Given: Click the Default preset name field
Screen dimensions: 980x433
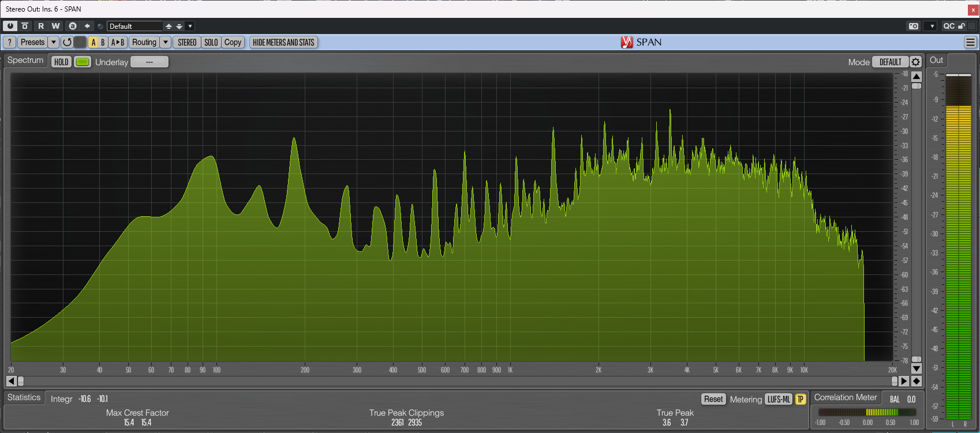Looking at the screenshot, I should click(x=135, y=26).
